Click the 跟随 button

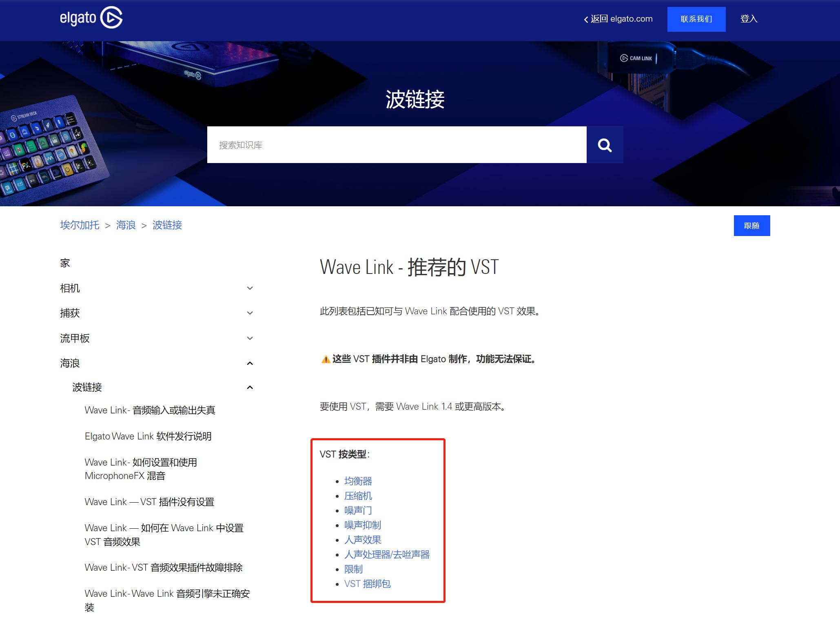752,225
